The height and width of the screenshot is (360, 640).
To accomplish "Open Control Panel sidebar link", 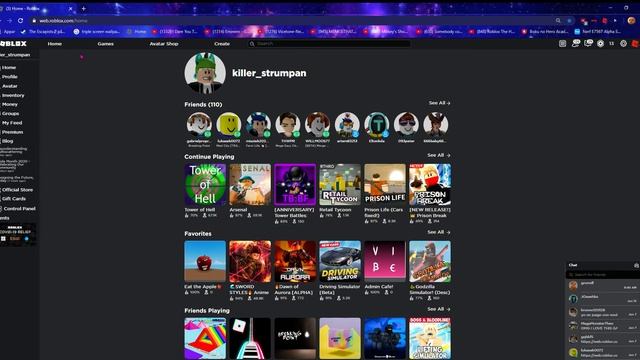I will [19, 209].
